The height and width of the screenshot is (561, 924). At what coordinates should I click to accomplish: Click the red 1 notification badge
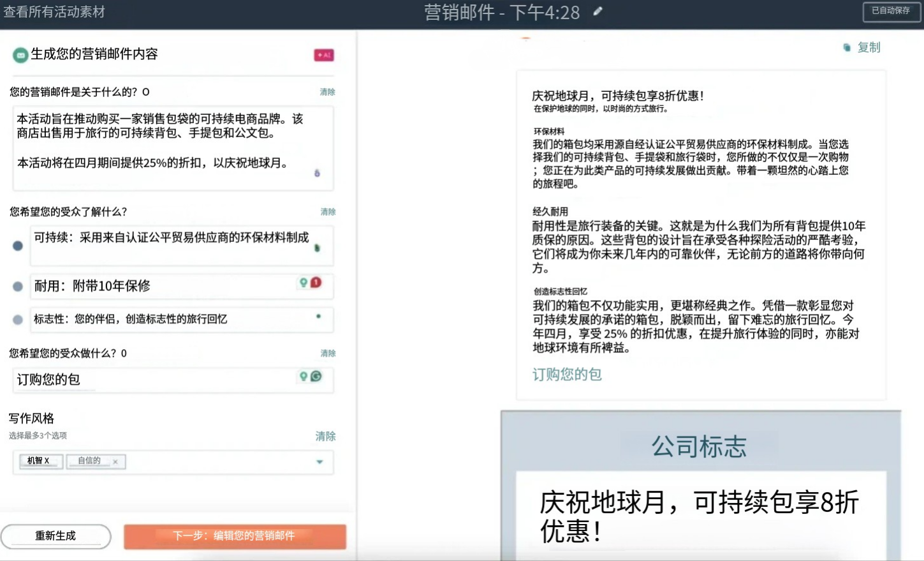tap(315, 283)
